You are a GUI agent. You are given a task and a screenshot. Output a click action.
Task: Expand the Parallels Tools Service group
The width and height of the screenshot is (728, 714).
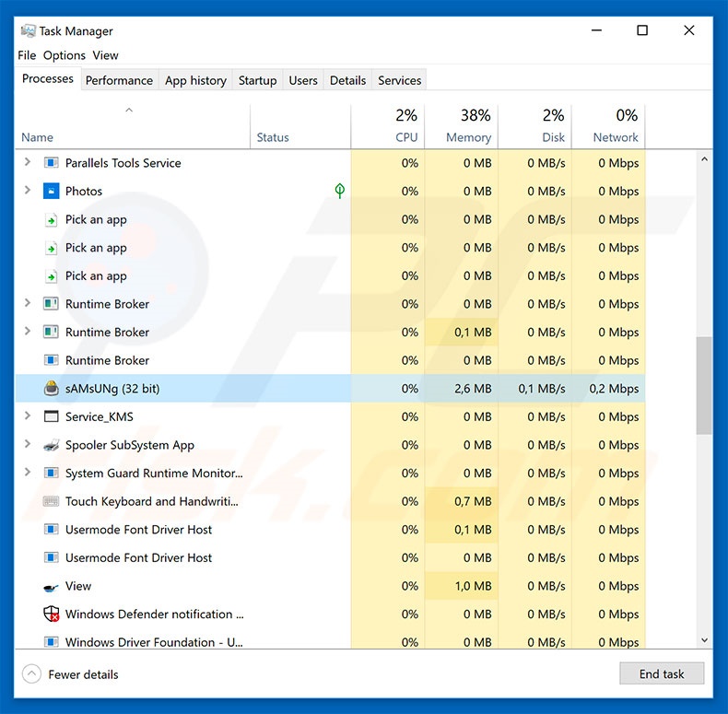[x=28, y=163]
